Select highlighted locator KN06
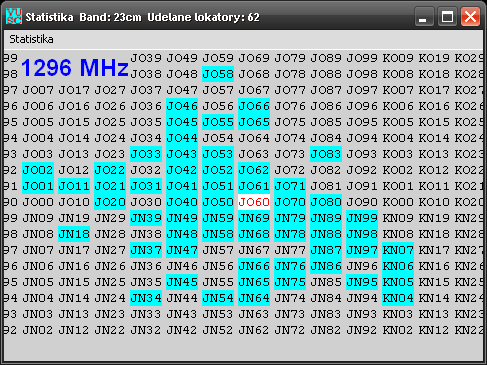 (x=398, y=266)
